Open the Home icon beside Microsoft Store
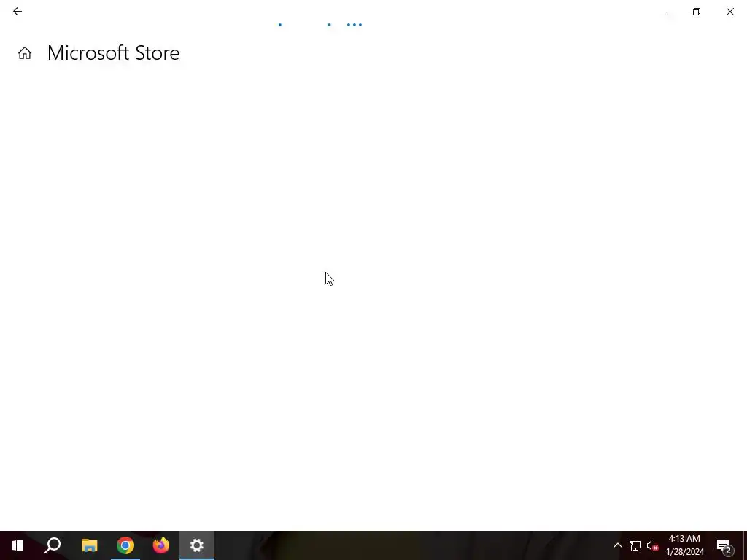 point(25,52)
